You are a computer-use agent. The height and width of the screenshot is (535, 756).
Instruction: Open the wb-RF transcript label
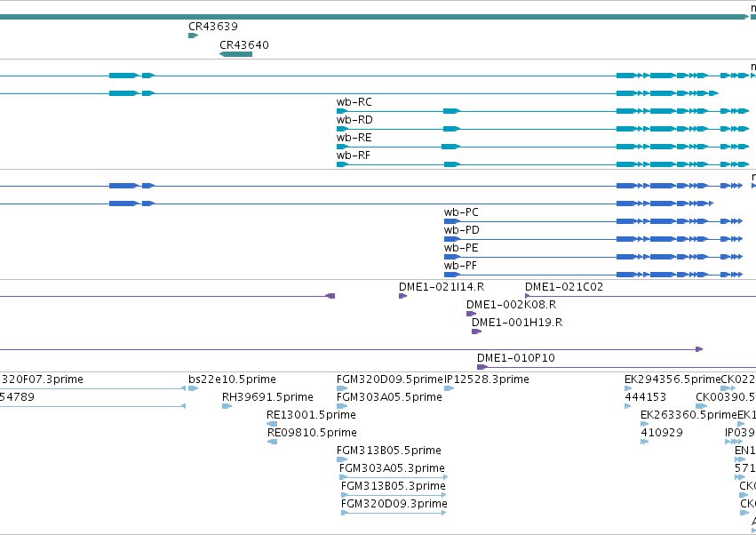click(x=354, y=156)
